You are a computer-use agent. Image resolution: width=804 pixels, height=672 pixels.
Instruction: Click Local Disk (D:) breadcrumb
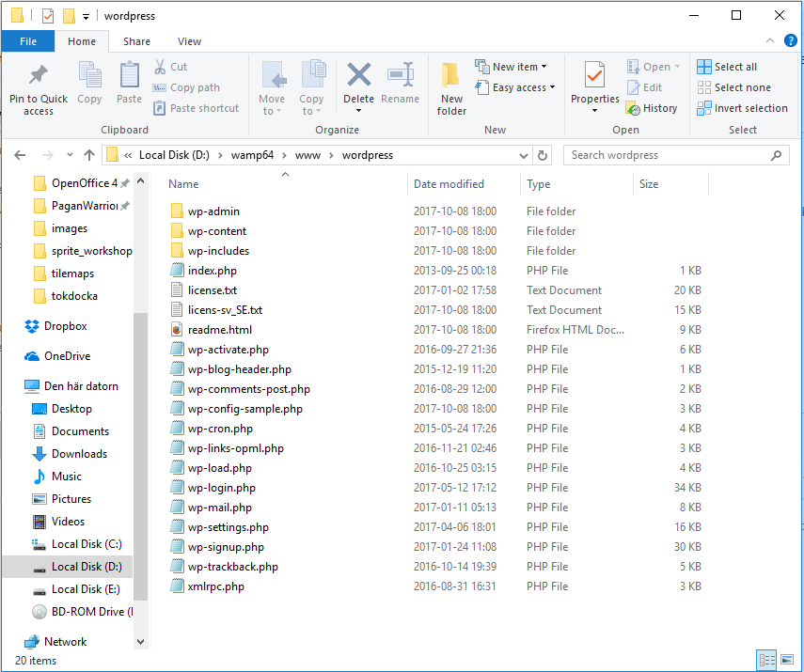pos(174,155)
